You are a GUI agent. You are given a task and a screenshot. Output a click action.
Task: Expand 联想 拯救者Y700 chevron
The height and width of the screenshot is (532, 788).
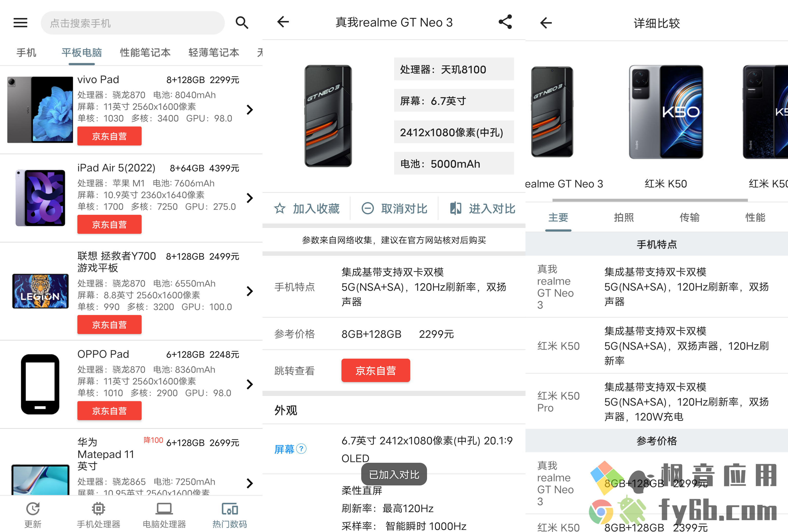[250, 291]
